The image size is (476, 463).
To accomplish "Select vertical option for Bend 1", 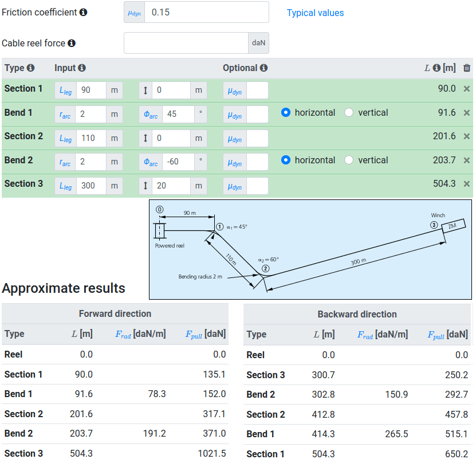I will (349, 113).
